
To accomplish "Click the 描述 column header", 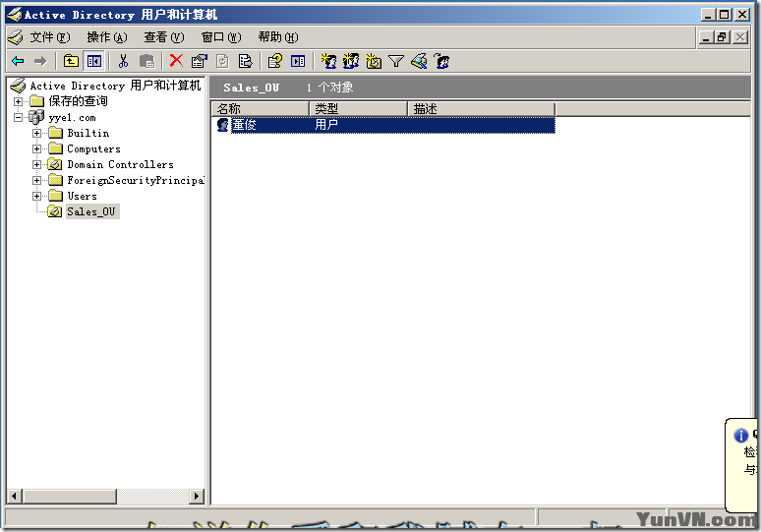I will [x=481, y=109].
